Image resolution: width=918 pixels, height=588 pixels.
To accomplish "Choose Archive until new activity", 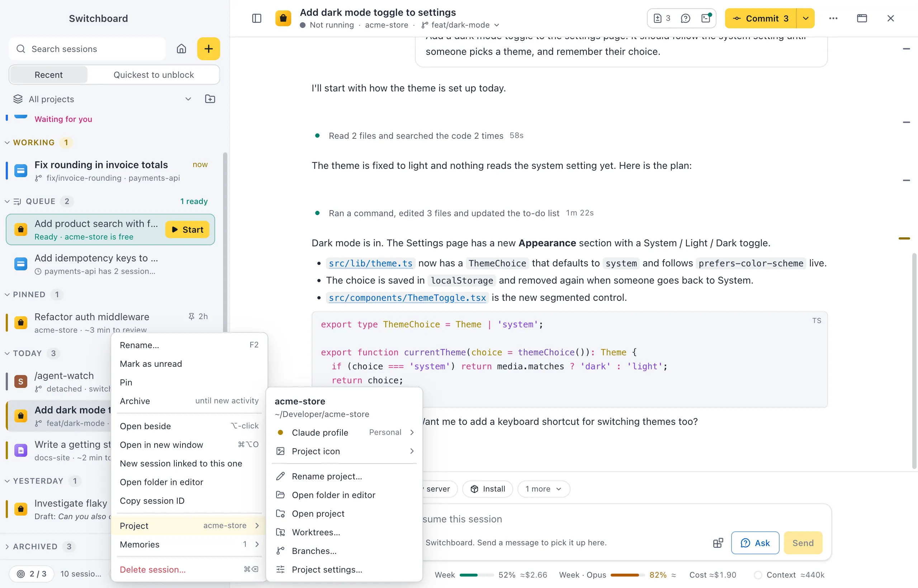I will pos(189,401).
